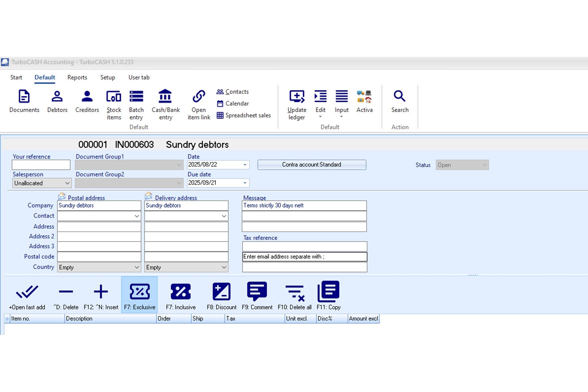
Task: Expand the postal address Contact dropdown
Action: [137, 216]
